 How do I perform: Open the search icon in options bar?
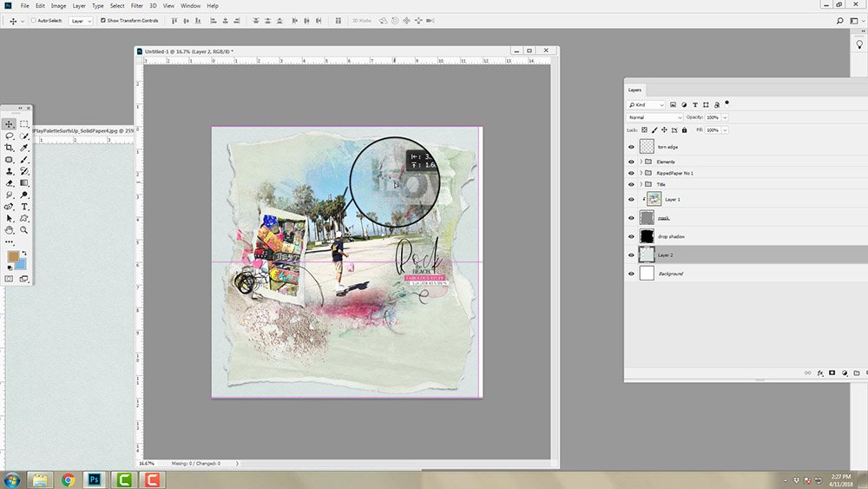pyautogui.click(x=839, y=21)
